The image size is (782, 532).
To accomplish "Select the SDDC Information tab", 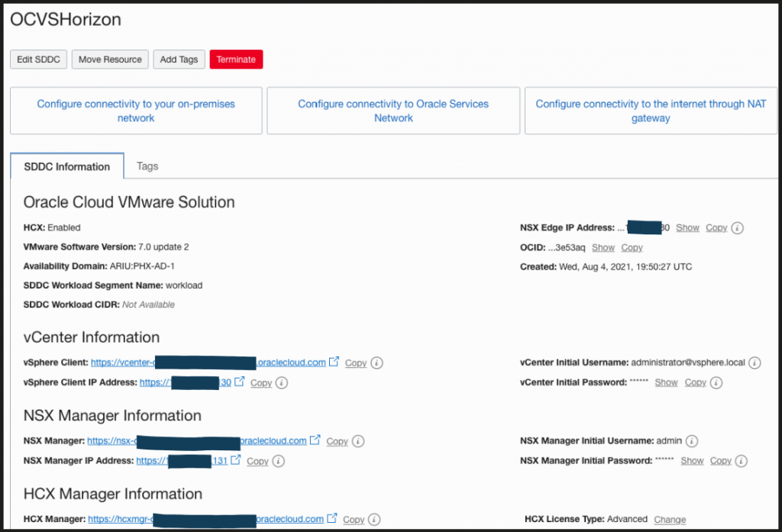I will click(x=67, y=166).
